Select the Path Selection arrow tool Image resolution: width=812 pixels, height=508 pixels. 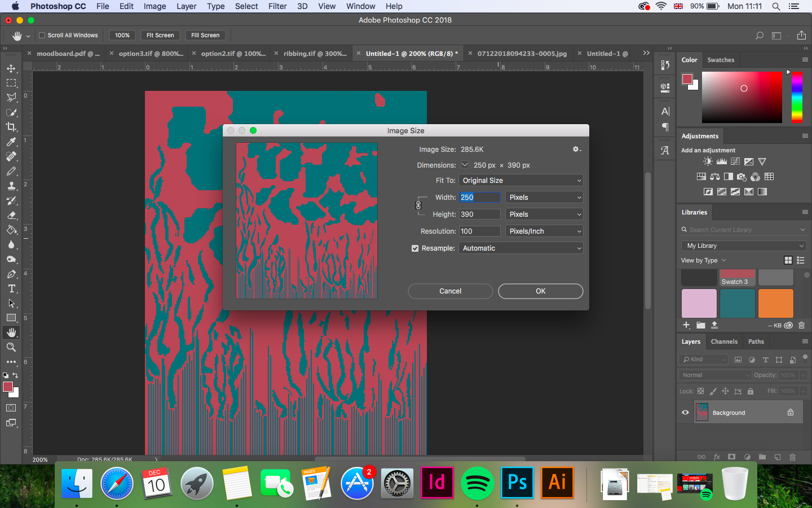pyautogui.click(x=11, y=303)
